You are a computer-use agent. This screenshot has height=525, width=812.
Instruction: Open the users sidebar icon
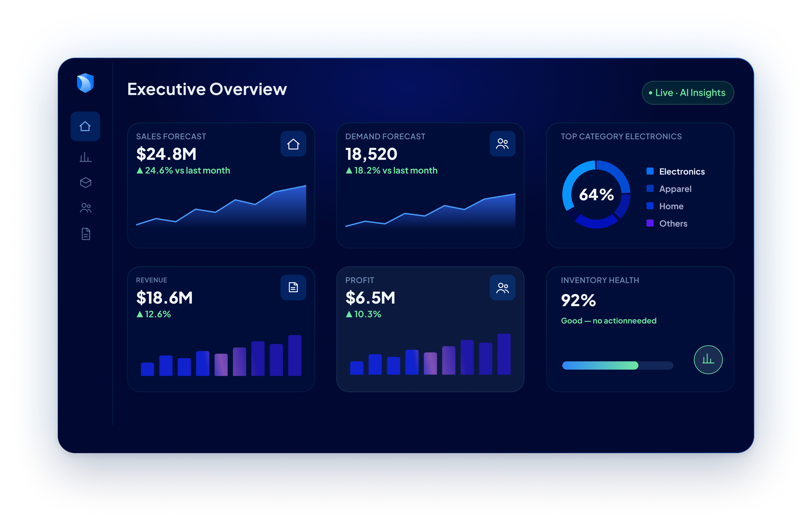coord(86,208)
